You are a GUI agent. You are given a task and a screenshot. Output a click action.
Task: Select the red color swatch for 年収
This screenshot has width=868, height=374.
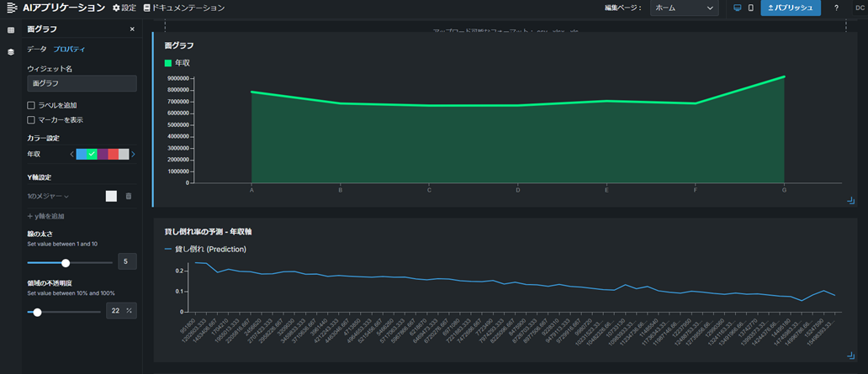click(114, 155)
